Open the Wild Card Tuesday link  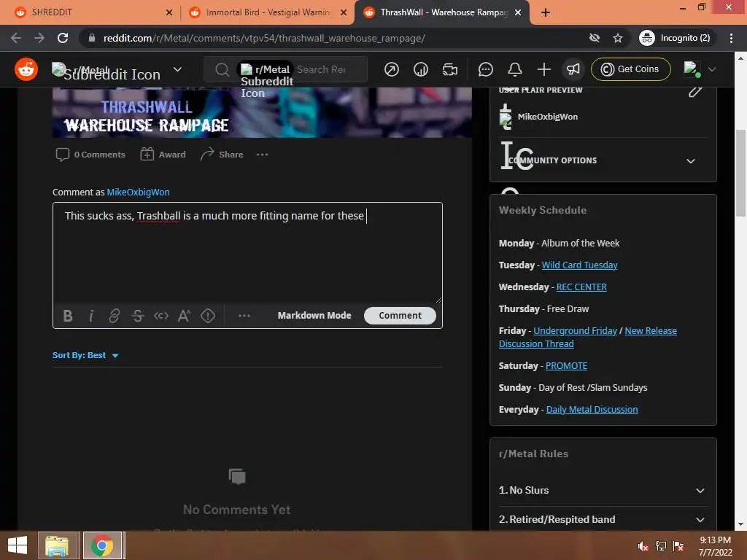pyautogui.click(x=579, y=265)
